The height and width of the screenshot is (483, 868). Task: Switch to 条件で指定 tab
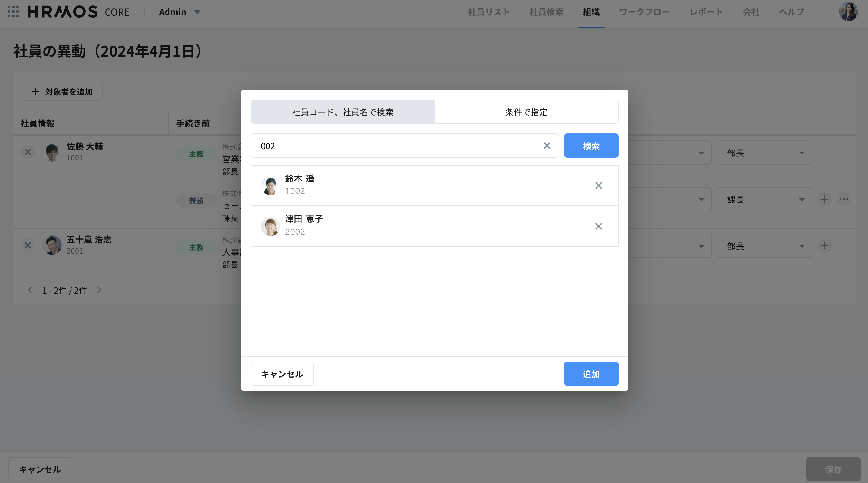pyautogui.click(x=526, y=112)
